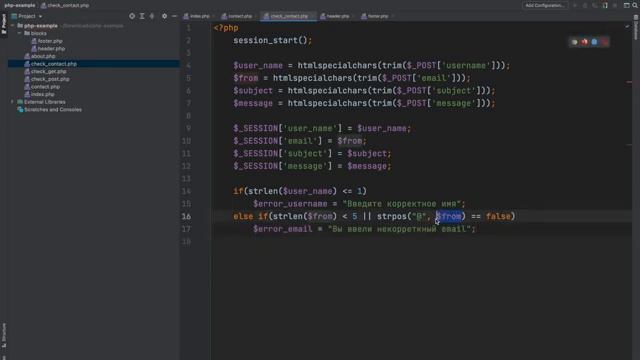Click the inspections checkmark widget in editor
The image size is (640, 360).
click(627, 27)
